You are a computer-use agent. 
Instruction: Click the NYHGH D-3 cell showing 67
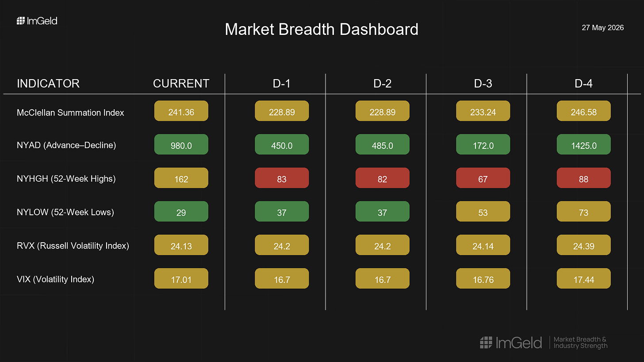[483, 178]
